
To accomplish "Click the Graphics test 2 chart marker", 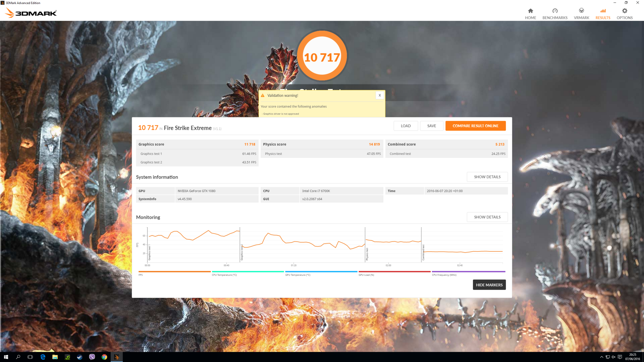I will 241,252.
